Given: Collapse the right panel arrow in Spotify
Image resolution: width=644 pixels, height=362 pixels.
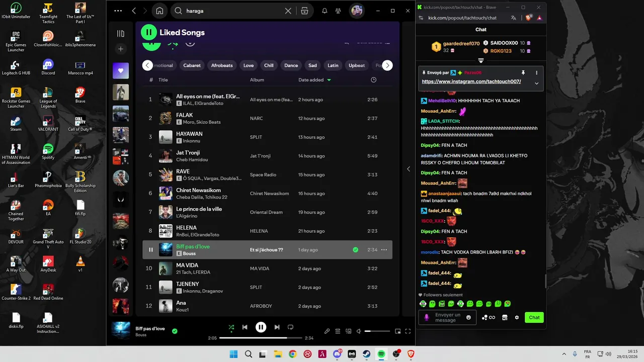Looking at the screenshot, I should 408,169.
